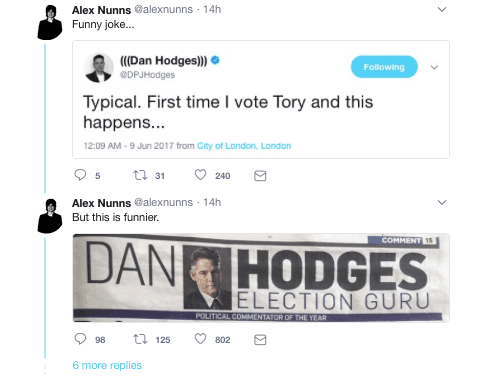Retweet the tweet with 125 retweets

[140, 339]
